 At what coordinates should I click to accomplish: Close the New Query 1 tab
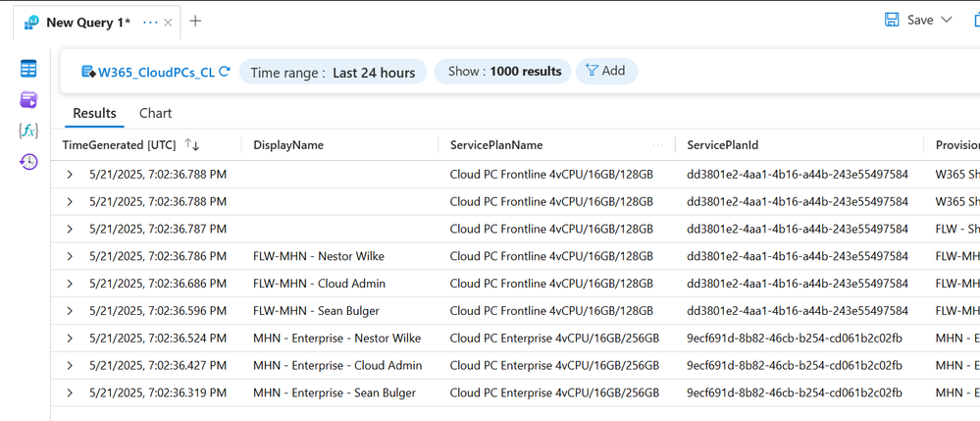[x=169, y=22]
